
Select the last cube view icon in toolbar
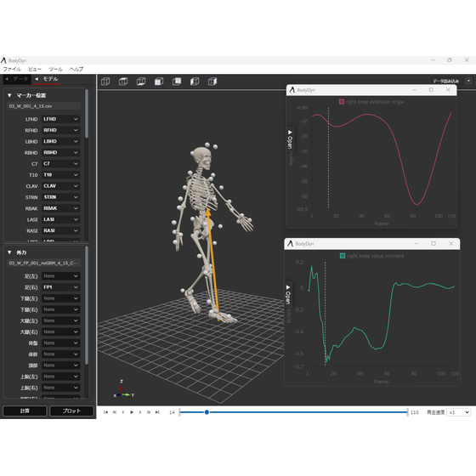pyautogui.click(x=212, y=82)
